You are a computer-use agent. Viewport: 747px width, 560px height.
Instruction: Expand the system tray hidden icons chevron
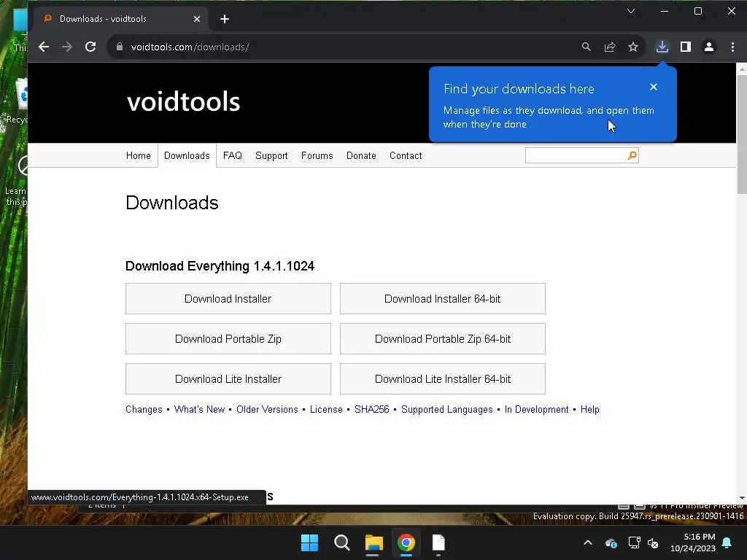(x=588, y=542)
